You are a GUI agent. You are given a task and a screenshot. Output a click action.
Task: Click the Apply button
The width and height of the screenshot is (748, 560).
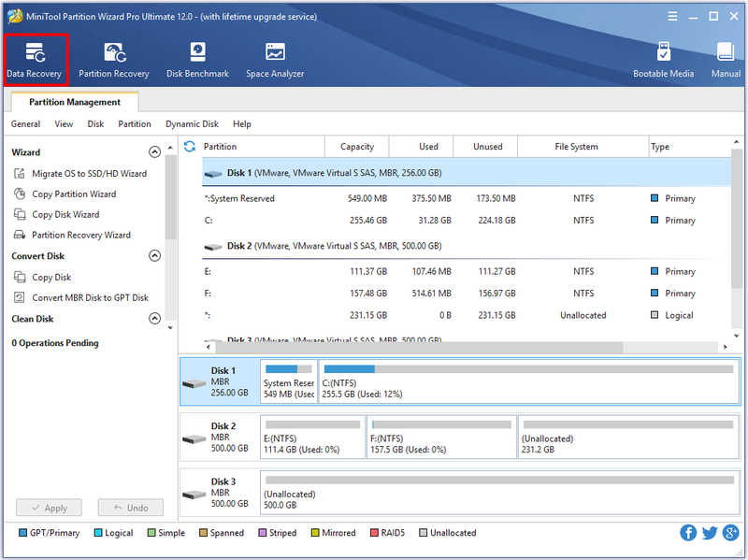(49, 508)
